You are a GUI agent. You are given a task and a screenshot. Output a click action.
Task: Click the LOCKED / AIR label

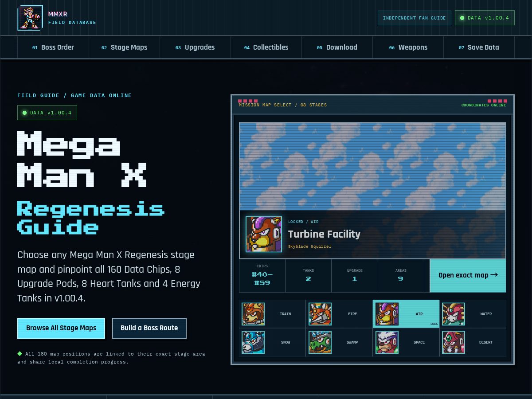point(303,222)
